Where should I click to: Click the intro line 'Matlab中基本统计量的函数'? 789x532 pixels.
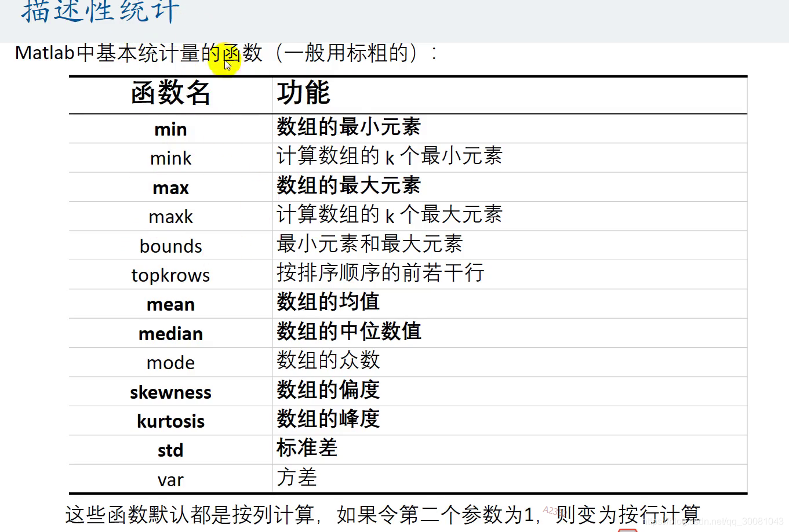[x=139, y=53]
